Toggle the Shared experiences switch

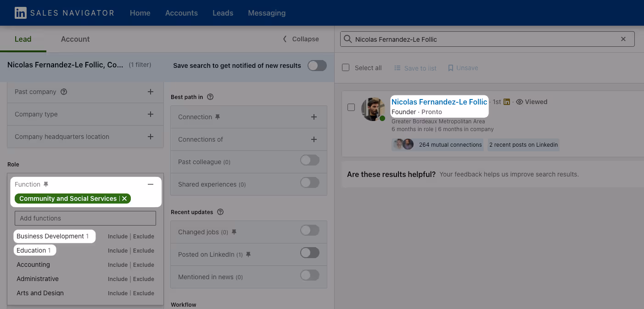(310, 182)
